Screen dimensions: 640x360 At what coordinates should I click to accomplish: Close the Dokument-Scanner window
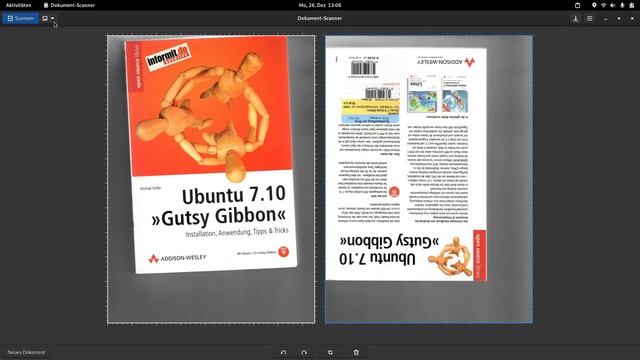point(632,18)
